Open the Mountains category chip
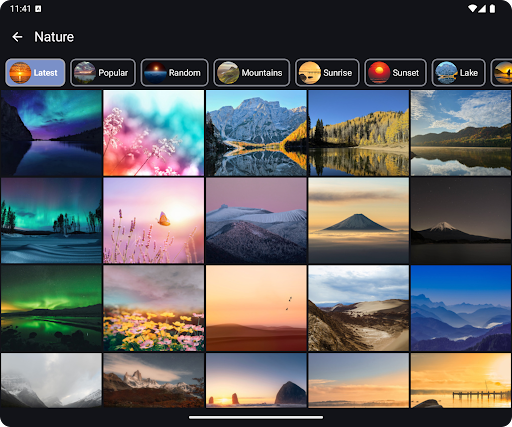This screenshot has width=512, height=427. click(x=252, y=73)
